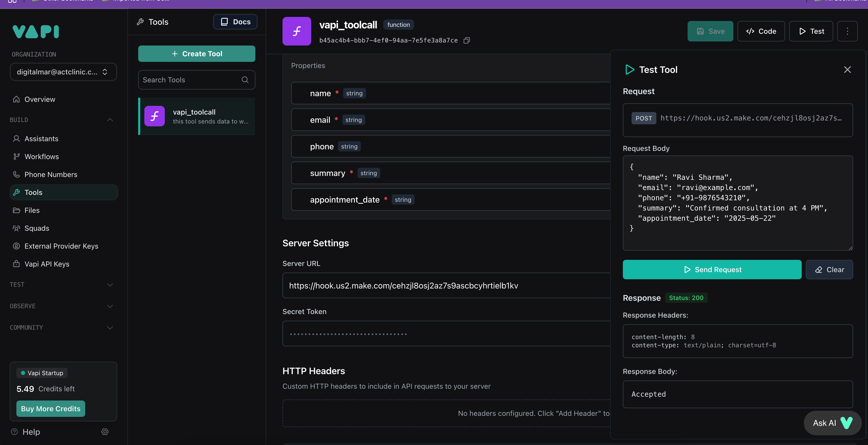Edit the Request Body textarea
868x445 pixels.
pos(737,203)
